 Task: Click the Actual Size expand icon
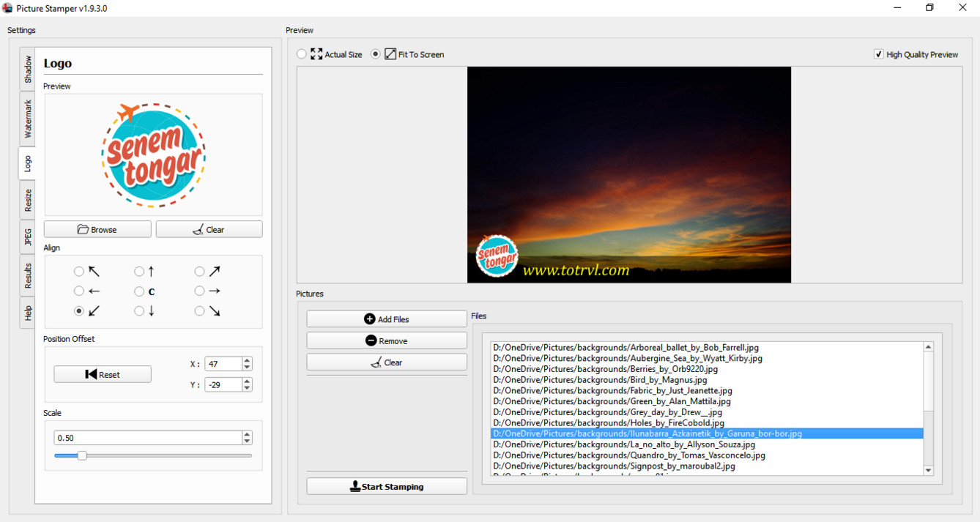click(x=316, y=54)
